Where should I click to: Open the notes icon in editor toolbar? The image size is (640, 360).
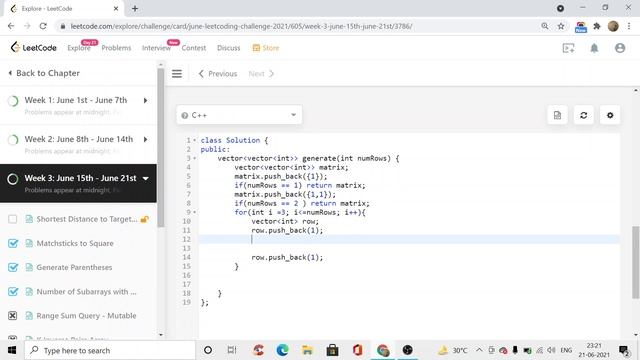(x=557, y=115)
